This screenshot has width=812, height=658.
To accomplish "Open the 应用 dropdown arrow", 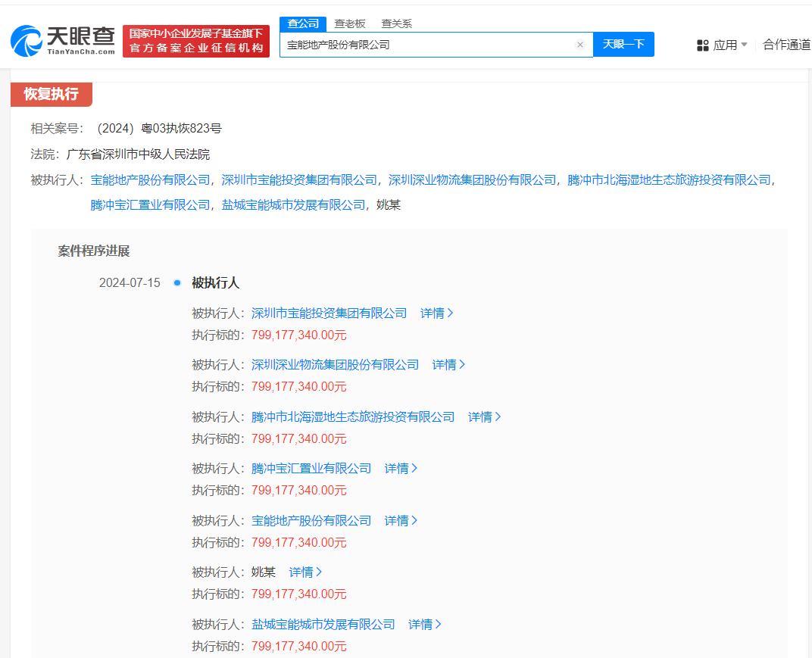I will [x=743, y=45].
